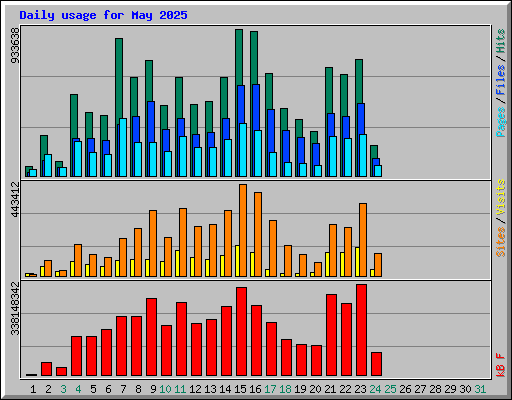Select the green day 24 axis label
The image size is (512, 400).
(x=375, y=389)
